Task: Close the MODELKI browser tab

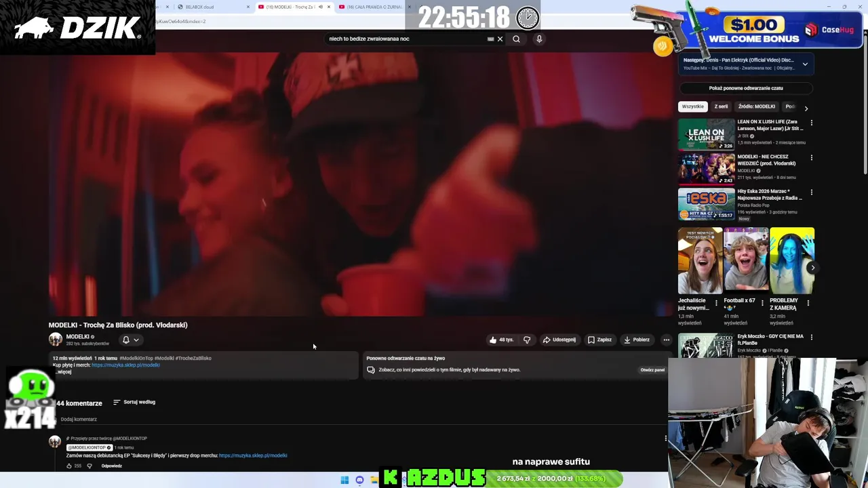Action: click(x=329, y=7)
